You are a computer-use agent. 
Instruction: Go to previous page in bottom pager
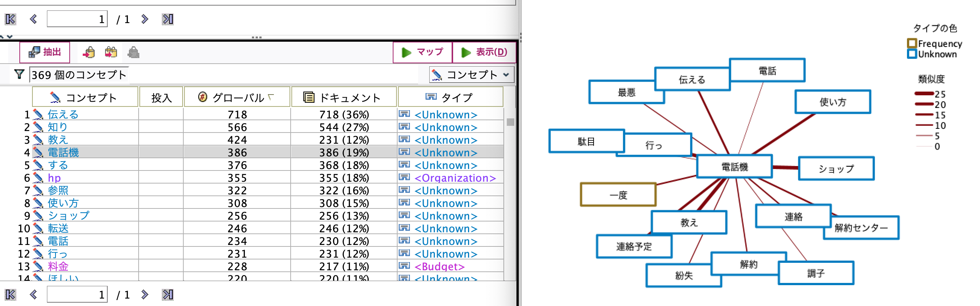click(34, 294)
